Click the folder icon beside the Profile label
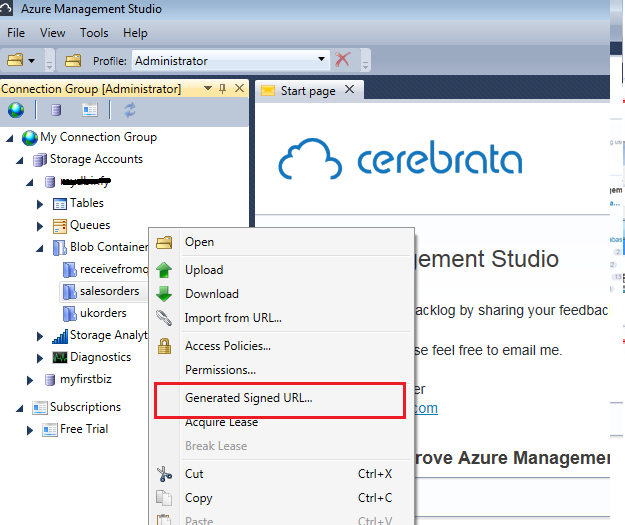This screenshot has width=625, height=525. (x=73, y=61)
